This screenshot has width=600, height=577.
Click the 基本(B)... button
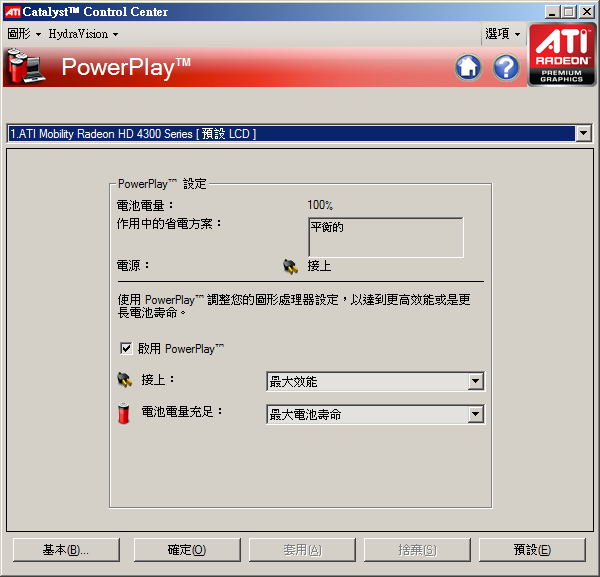pos(66,550)
